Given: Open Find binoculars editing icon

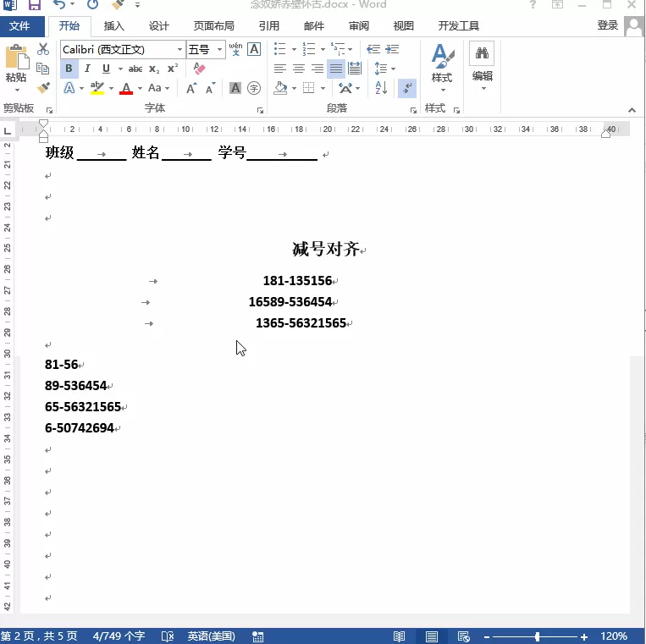Looking at the screenshot, I should coord(482,52).
